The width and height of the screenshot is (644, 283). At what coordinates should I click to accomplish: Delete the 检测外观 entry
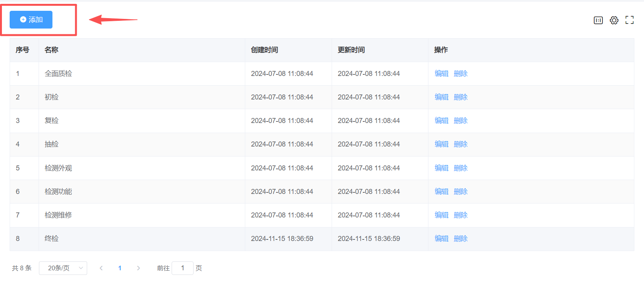pyautogui.click(x=460, y=168)
